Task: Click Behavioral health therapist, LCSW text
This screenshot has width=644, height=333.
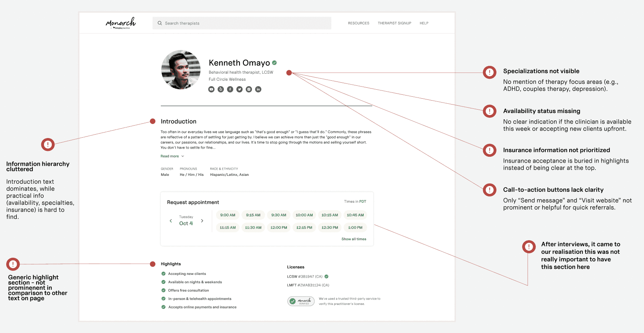Action: 241,72
